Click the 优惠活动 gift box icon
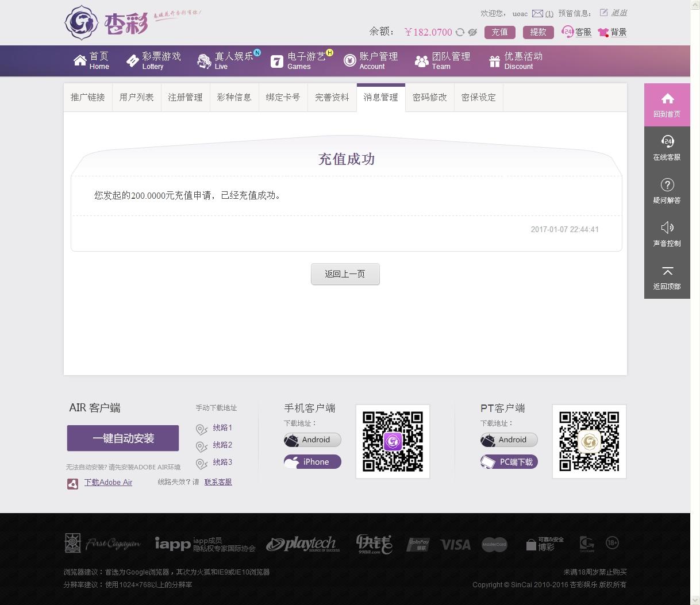 (495, 61)
